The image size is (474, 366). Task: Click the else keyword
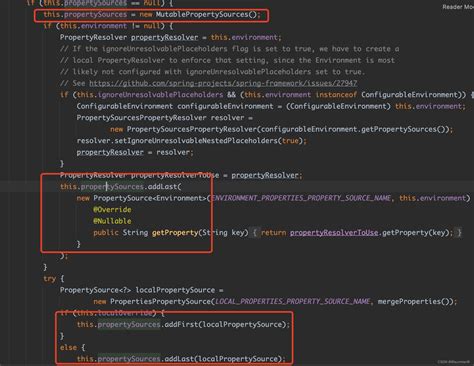68,347
